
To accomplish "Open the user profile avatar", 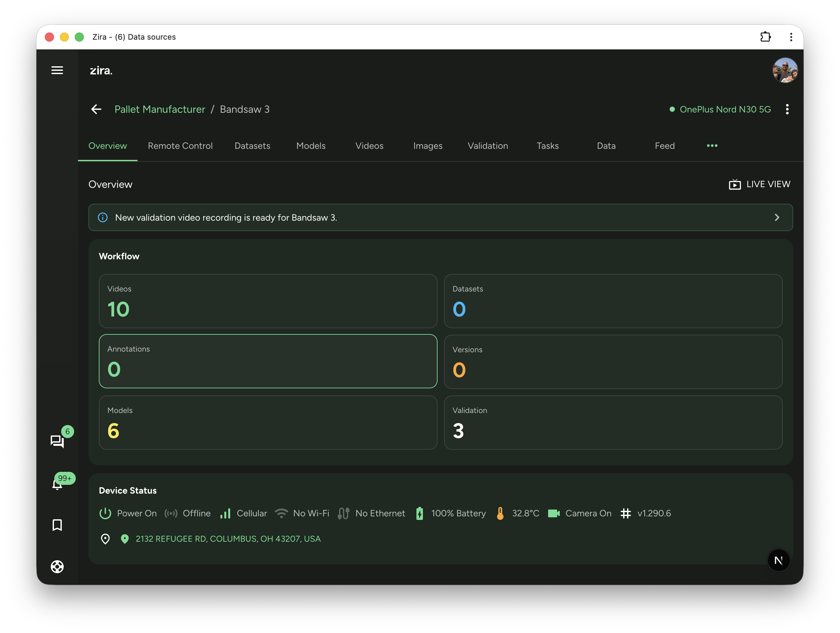I will (x=784, y=70).
